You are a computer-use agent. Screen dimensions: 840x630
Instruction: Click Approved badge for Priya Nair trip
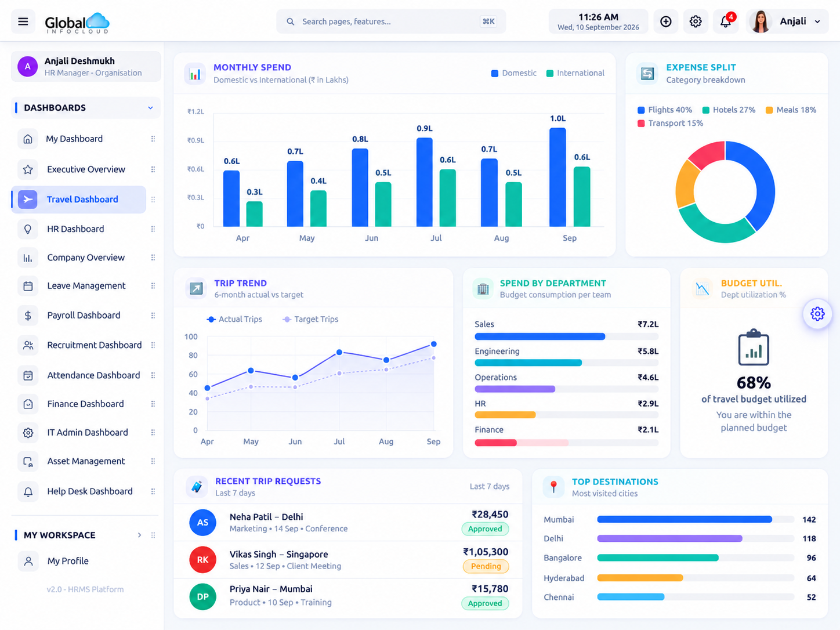tap(485, 603)
